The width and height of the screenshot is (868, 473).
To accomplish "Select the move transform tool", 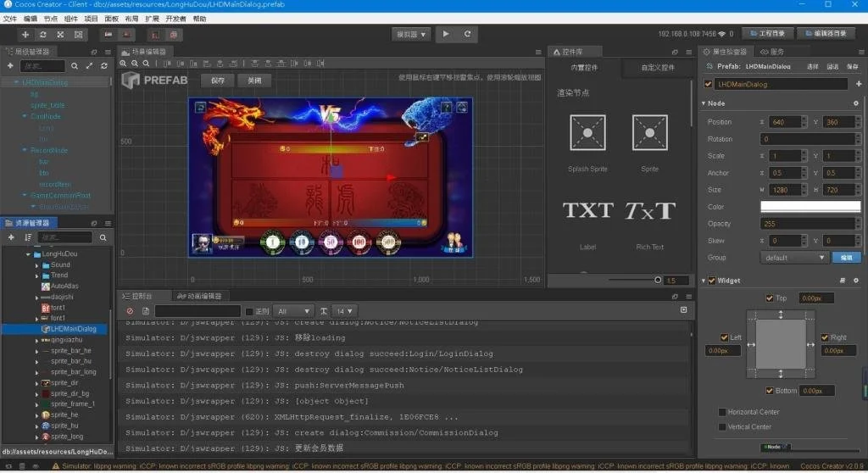I will [x=25, y=35].
